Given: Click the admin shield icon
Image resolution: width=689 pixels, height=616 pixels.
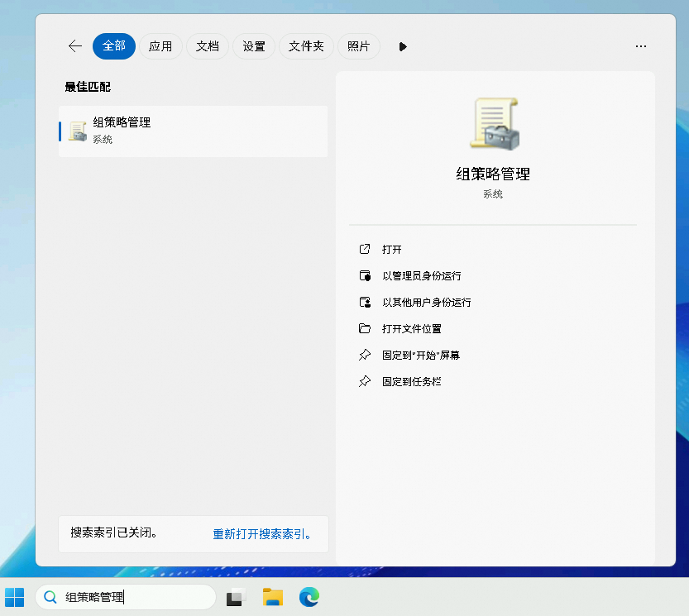Looking at the screenshot, I should click(365, 275).
